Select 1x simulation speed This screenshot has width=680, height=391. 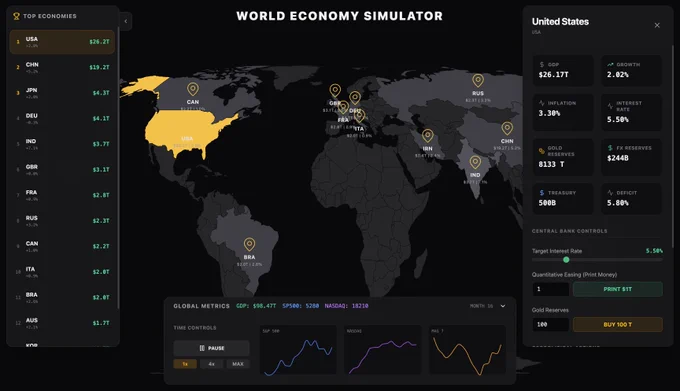coord(185,364)
